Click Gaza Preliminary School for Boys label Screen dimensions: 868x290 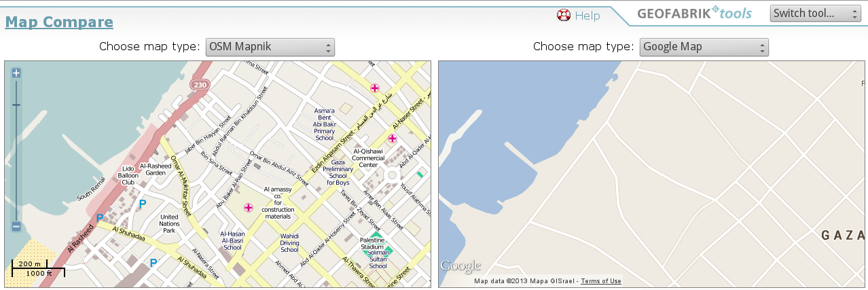(338, 173)
